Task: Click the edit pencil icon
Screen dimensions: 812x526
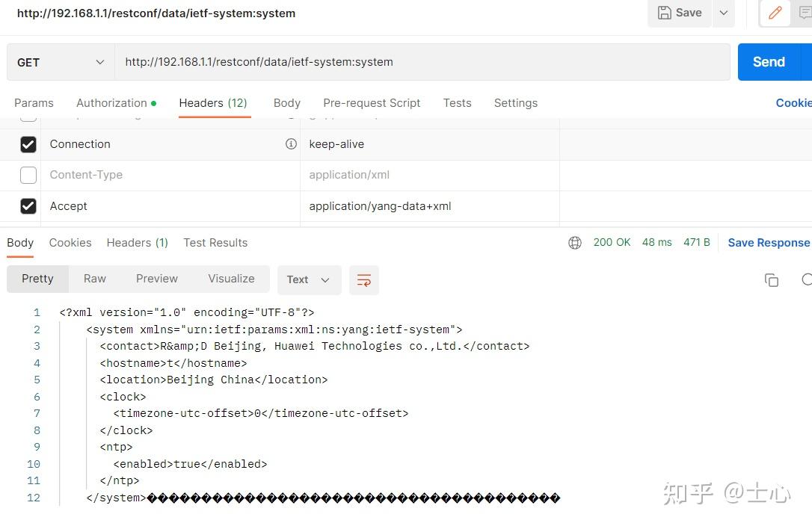Action: (775, 13)
